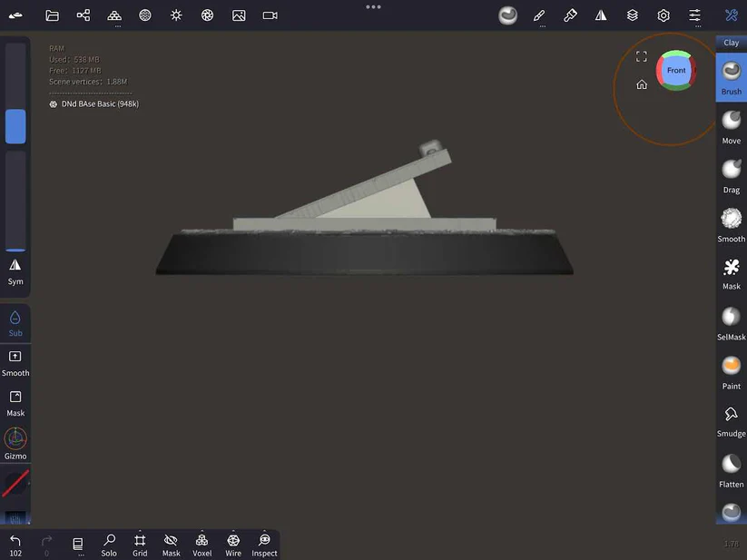The image size is (747, 560).
Task: Toggle Smooth shortcut on left panel
Action: [x=15, y=364]
